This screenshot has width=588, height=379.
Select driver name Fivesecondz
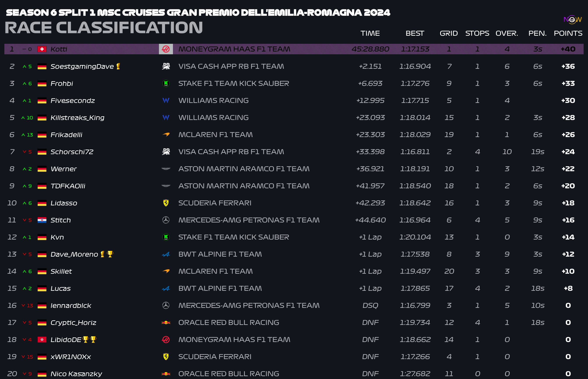coord(73,100)
